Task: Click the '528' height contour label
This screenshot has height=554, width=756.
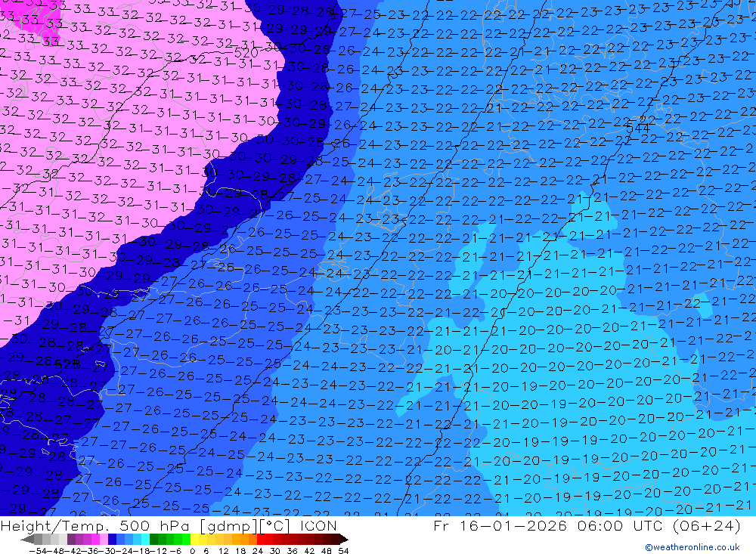Action: coord(67,364)
